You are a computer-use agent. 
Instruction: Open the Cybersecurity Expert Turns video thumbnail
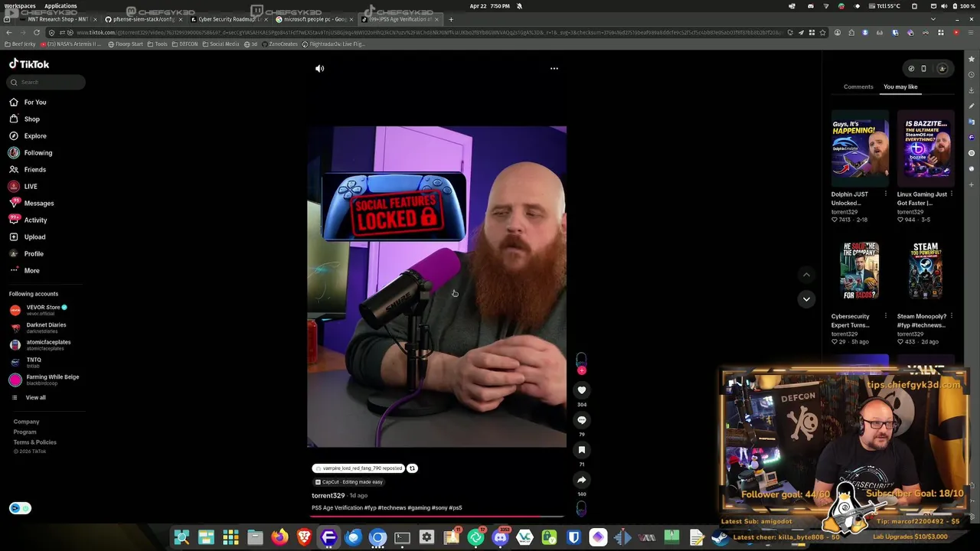pos(860,271)
